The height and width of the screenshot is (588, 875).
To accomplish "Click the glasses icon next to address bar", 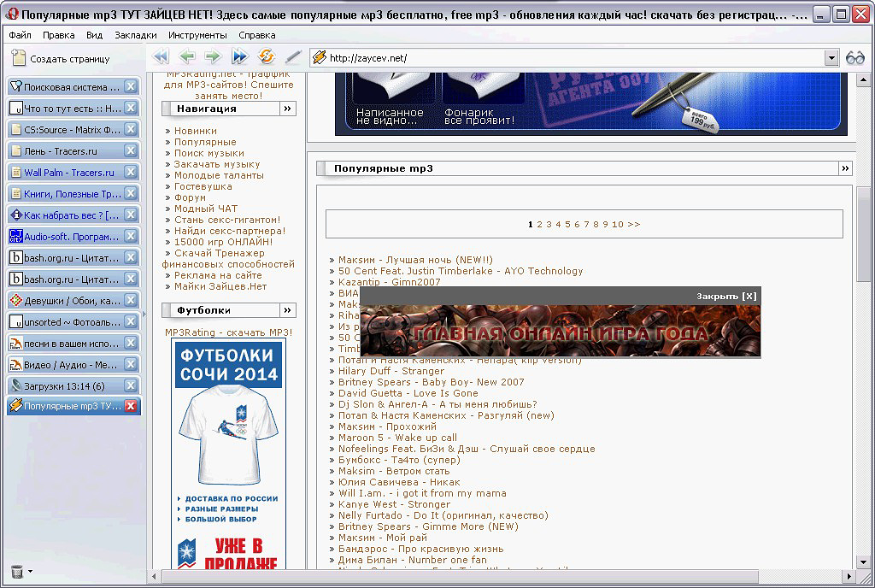I will (854, 57).
